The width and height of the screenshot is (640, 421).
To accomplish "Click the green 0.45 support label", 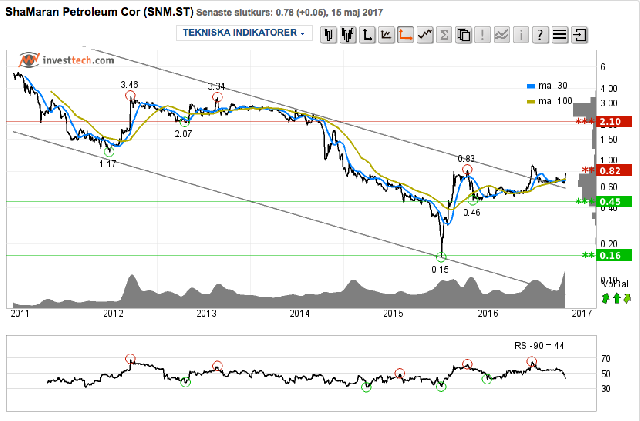I will click(x=614, y=201).
